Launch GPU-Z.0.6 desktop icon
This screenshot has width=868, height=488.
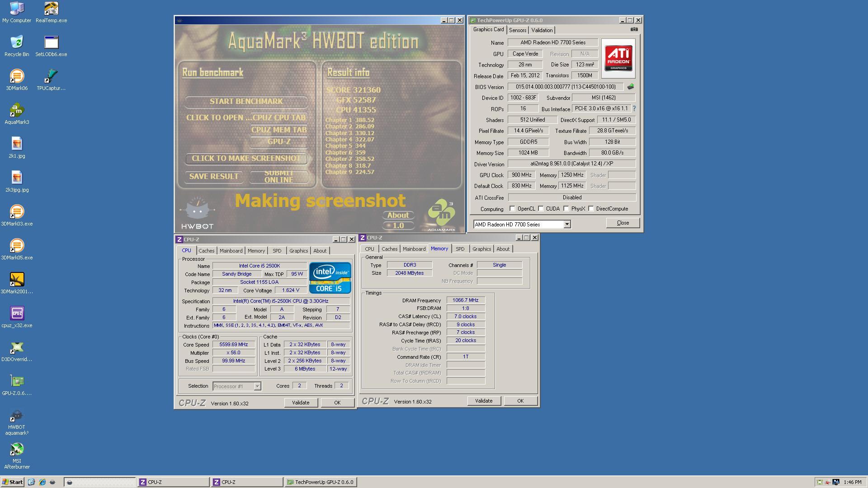coord(17,385)
